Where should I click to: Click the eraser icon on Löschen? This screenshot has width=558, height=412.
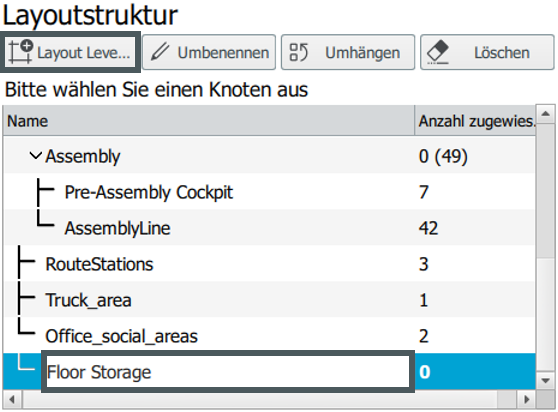click(x=438, y=52)
